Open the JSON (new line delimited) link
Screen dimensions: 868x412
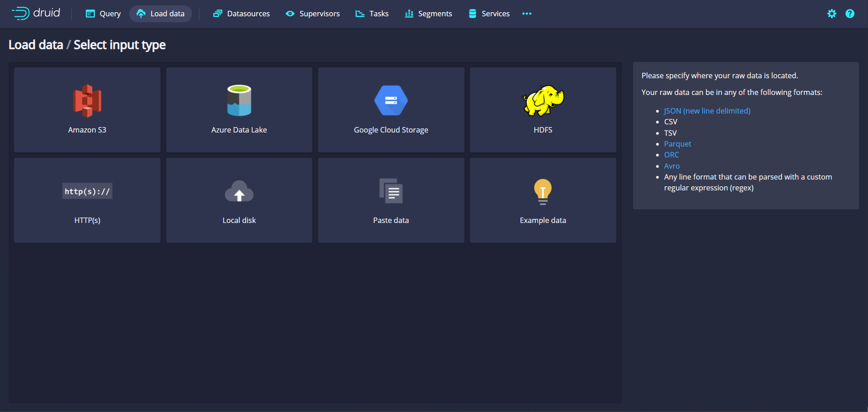tap(707, 111)
